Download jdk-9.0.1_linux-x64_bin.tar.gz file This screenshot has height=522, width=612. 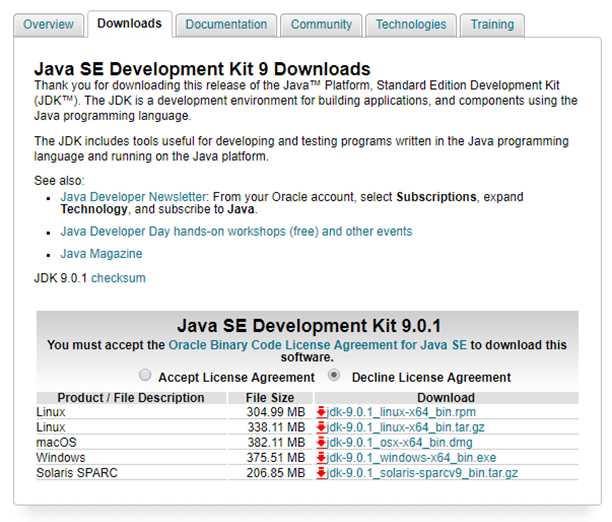[405, 427]
